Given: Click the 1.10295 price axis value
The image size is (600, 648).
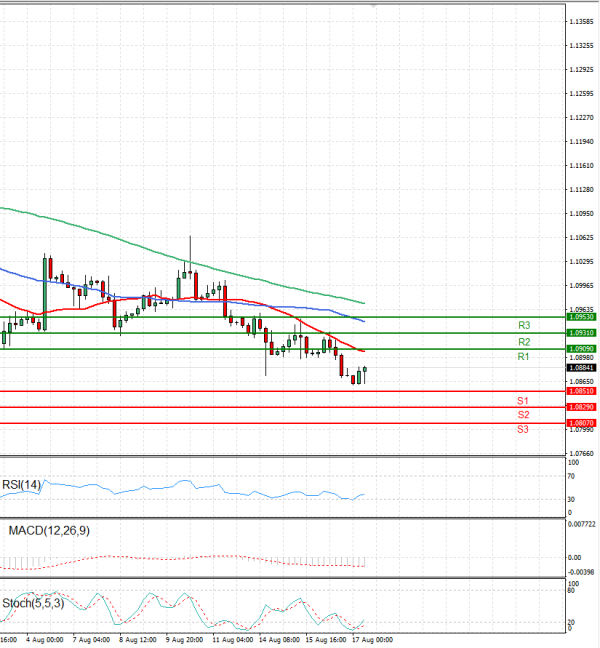Looking at the screenshot, I should coord(581,262).
